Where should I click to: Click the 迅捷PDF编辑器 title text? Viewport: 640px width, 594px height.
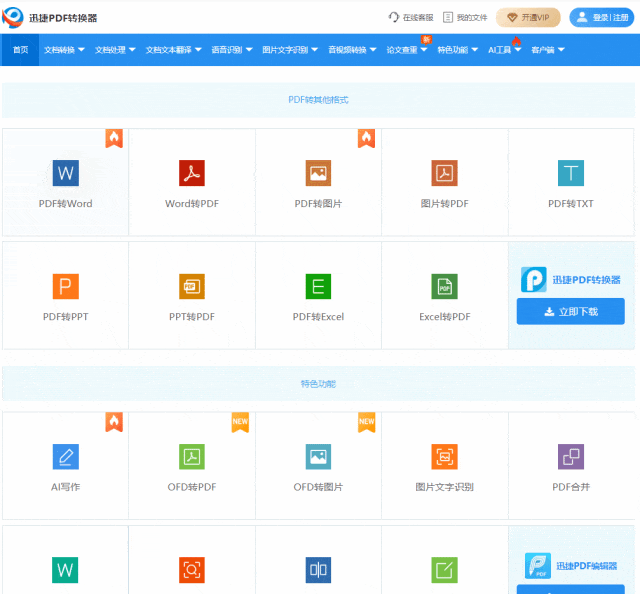[587, 566]
